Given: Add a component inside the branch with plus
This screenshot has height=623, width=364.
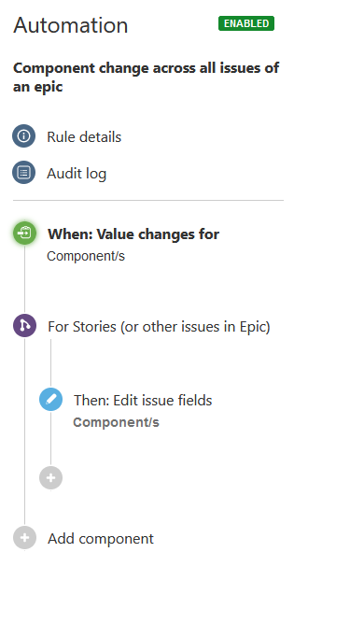Looking at the screenshot, I should point(50,477).
